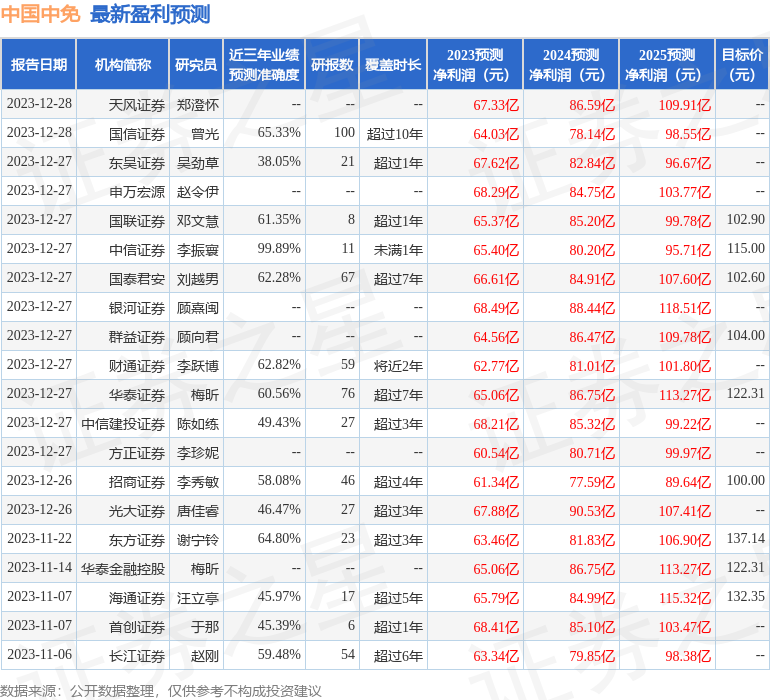The height and width of the screenshot is (700, 770).
Task: Click the 2025预测净利润 column header
Action: (x=667, y=64)
